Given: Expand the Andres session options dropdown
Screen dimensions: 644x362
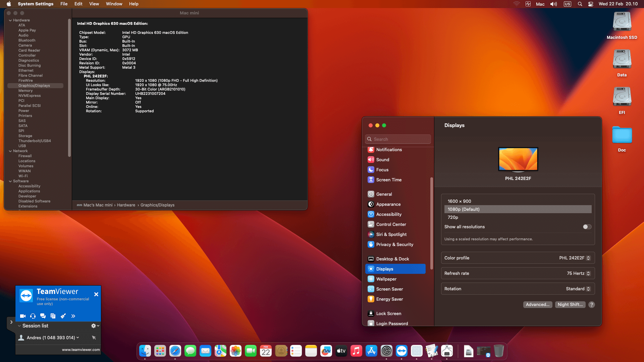Looking at the screenshot, I should pos(78,338).
